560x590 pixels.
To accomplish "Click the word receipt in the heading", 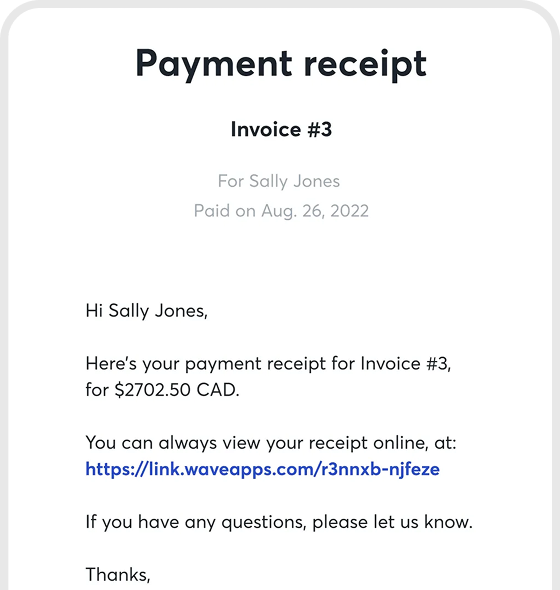I will click(x=365, y=65).
